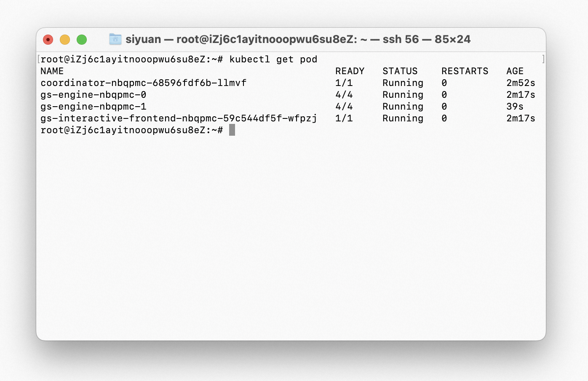Click the Running status of gs-engine-nbqpmc-1
Viewport: 588px width, 381px height.
(403, 107)
